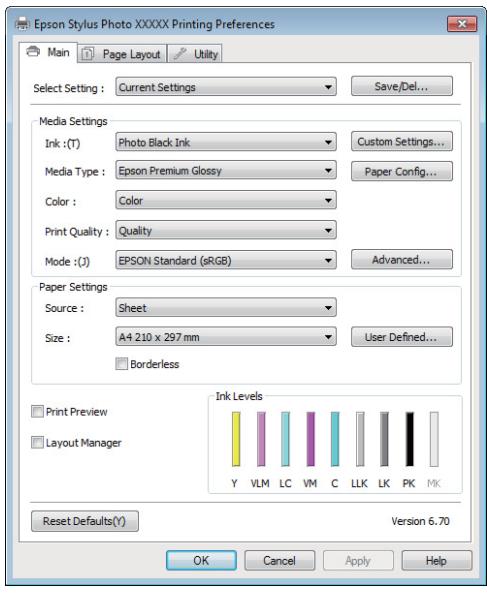Click the LK light black ink bar
Viewport: 487px width, 593px height.
coord(385,439)
